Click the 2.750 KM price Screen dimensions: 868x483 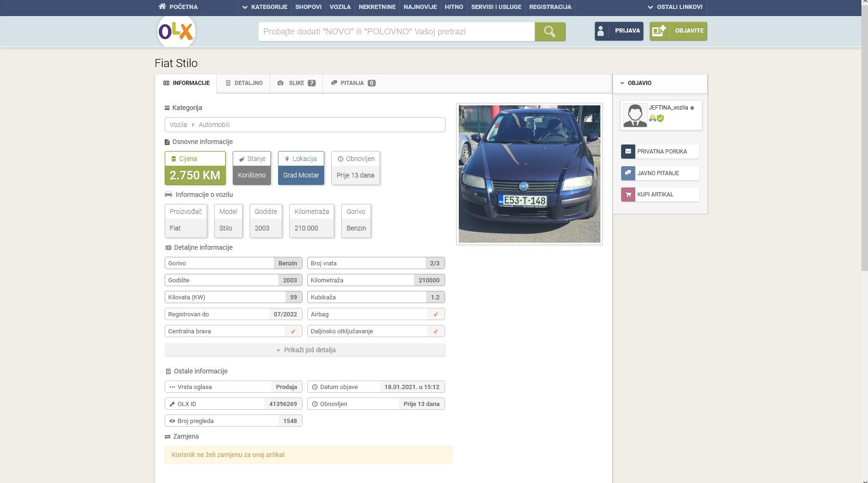coord(195,176)
